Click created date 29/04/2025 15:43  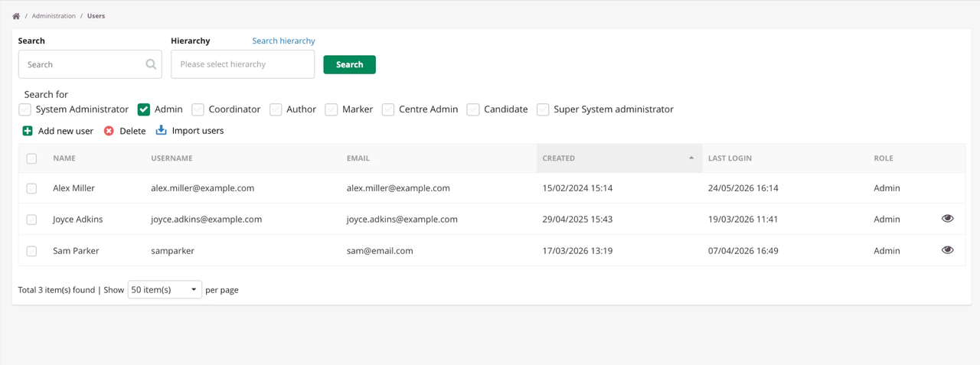(577, 220)
